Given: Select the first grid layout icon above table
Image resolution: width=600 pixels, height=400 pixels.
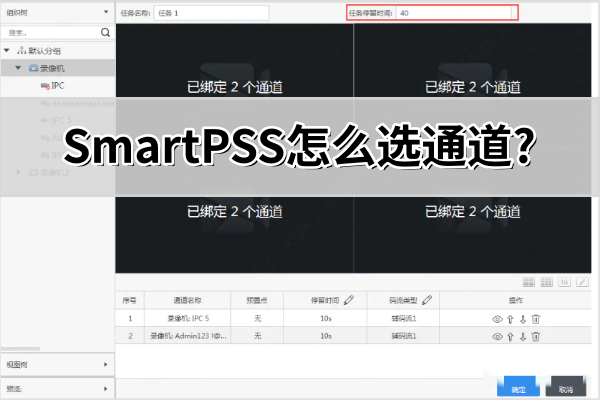Looking at the screenshot, I should (529, 283).
